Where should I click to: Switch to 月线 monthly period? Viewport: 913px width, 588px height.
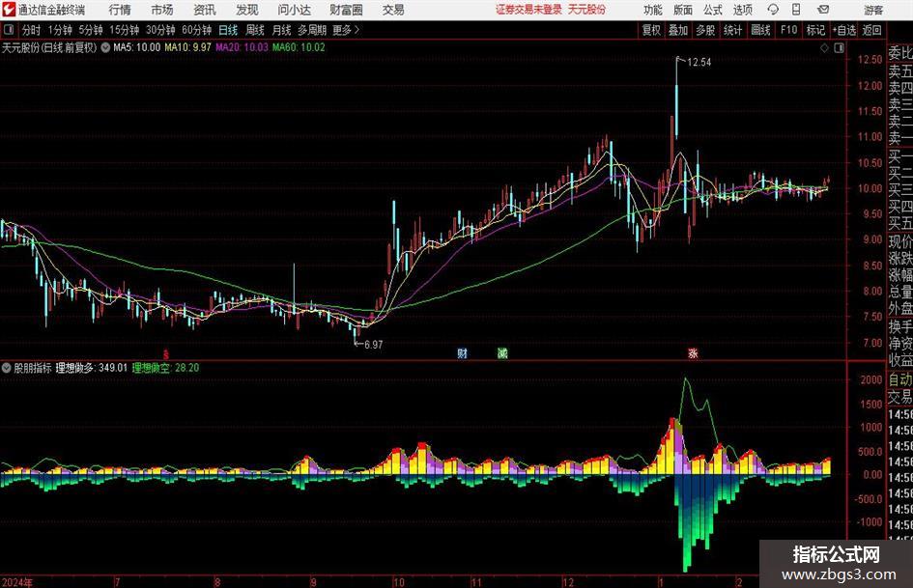(x=281, y=30)
